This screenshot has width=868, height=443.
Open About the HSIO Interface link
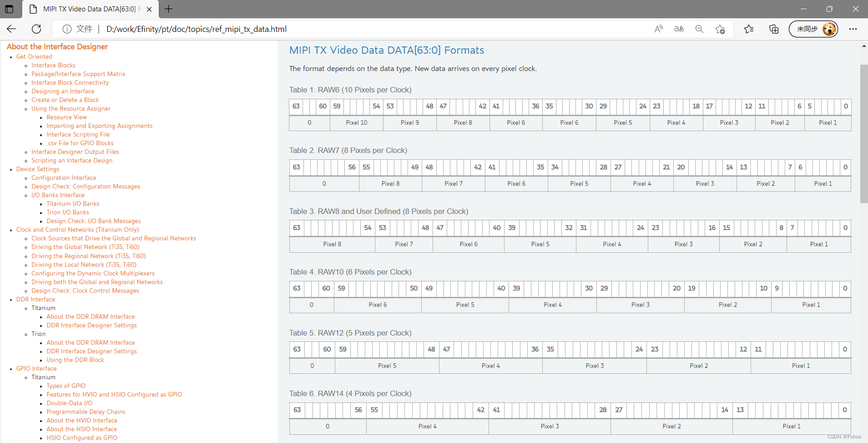[81, 429]
